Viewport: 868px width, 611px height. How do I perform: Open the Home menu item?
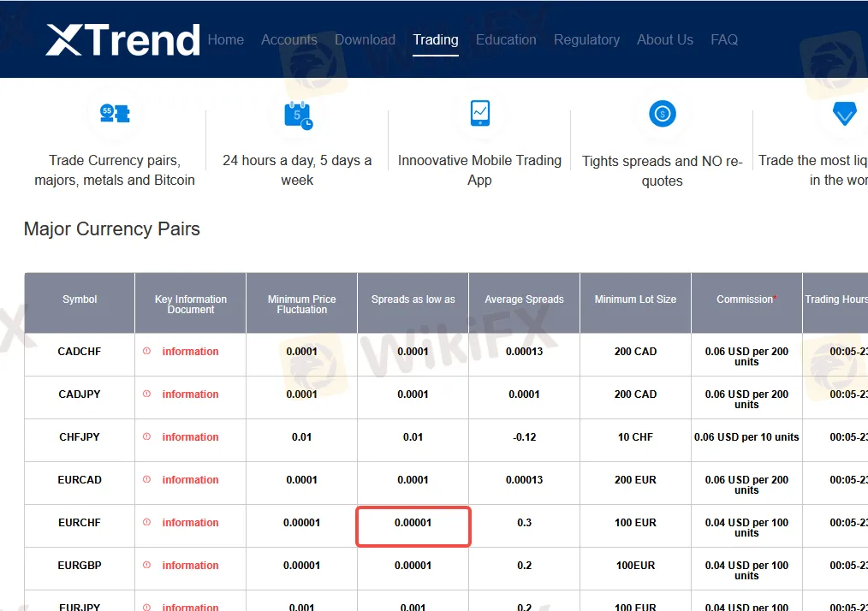tap(225, 39)
